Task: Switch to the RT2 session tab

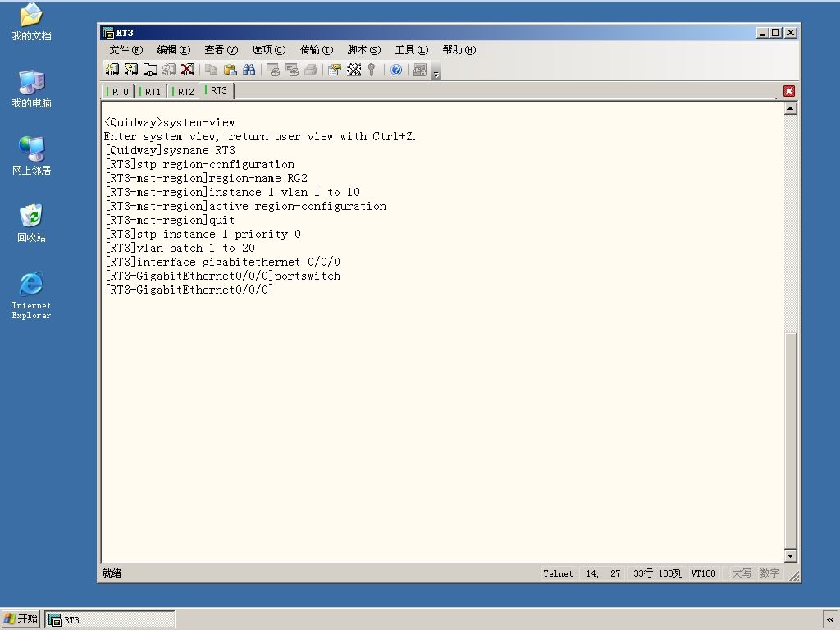Action: coord(183,92)
